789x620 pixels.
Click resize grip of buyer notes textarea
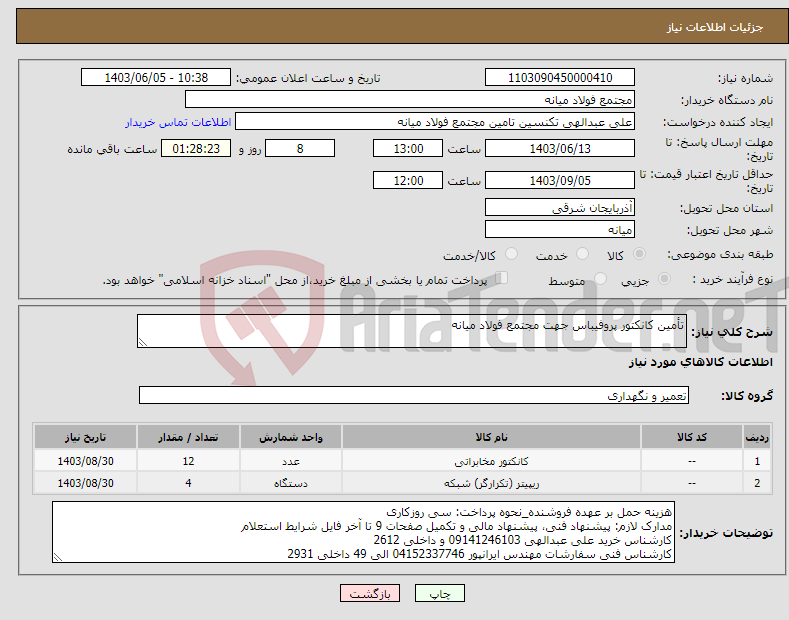(x=58, y=557)
